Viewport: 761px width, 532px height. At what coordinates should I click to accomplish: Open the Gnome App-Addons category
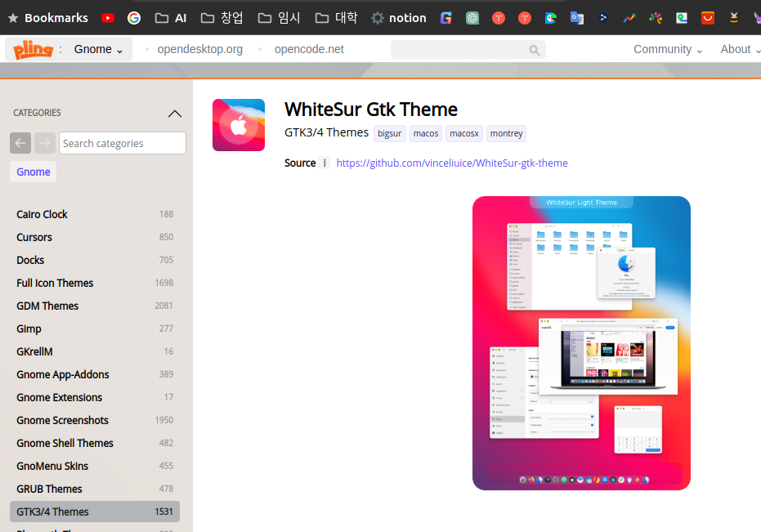pos(95,374)
